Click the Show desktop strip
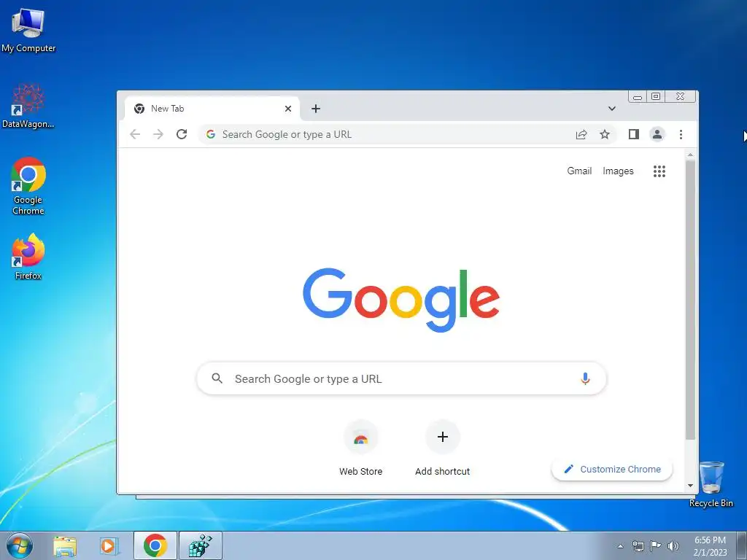 point(742,545)
